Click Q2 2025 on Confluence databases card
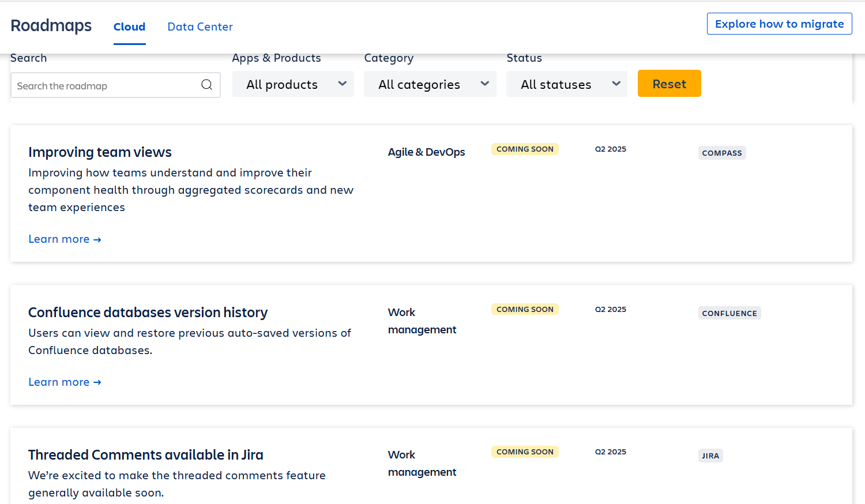 [611, 309]
